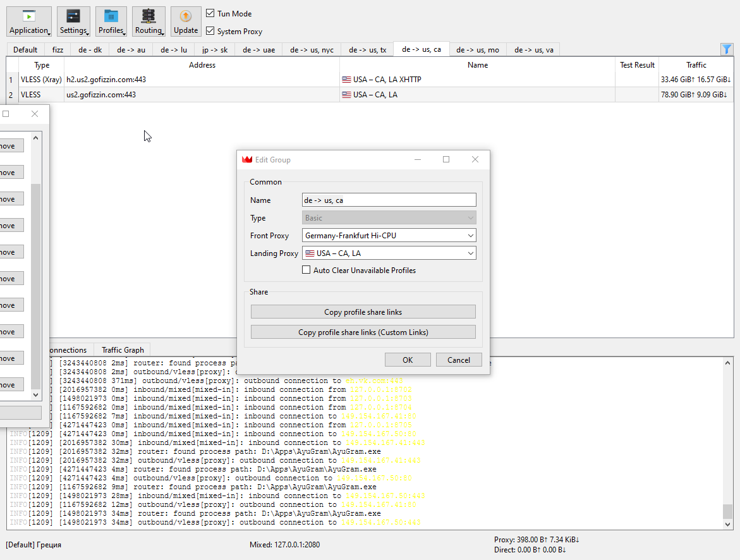Click the log panel scrollbar up arrow
This screenshot has width=740, height=560.
[x=728, y=363]
